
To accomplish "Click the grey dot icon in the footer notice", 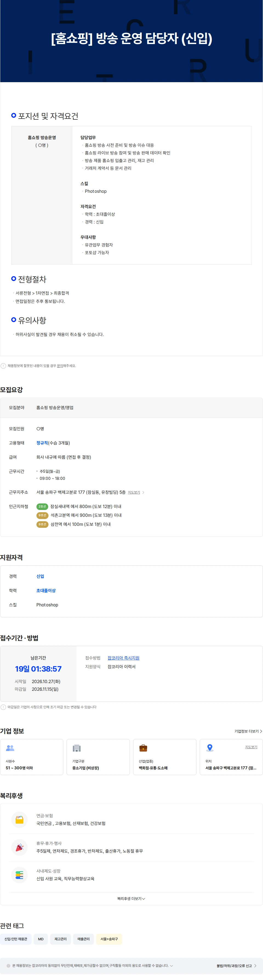I will [8, 965].
